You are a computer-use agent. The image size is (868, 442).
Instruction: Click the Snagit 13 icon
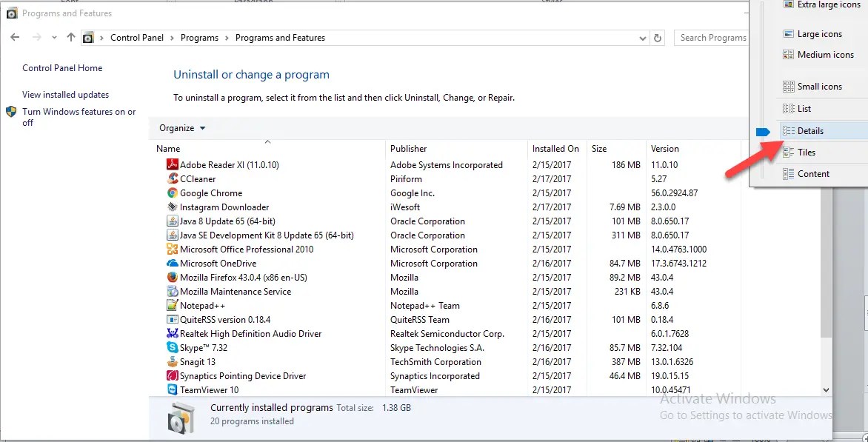click(173, 361)
